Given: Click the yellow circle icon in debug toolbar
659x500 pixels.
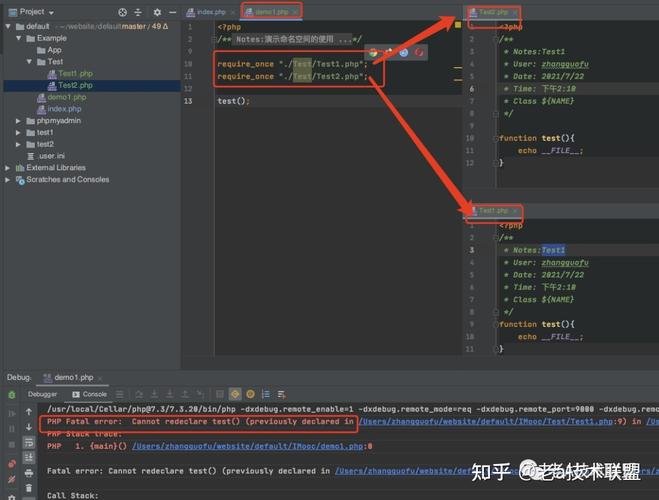Looking at the screenshot, I should pyautogui.click(x=250, y=394).
